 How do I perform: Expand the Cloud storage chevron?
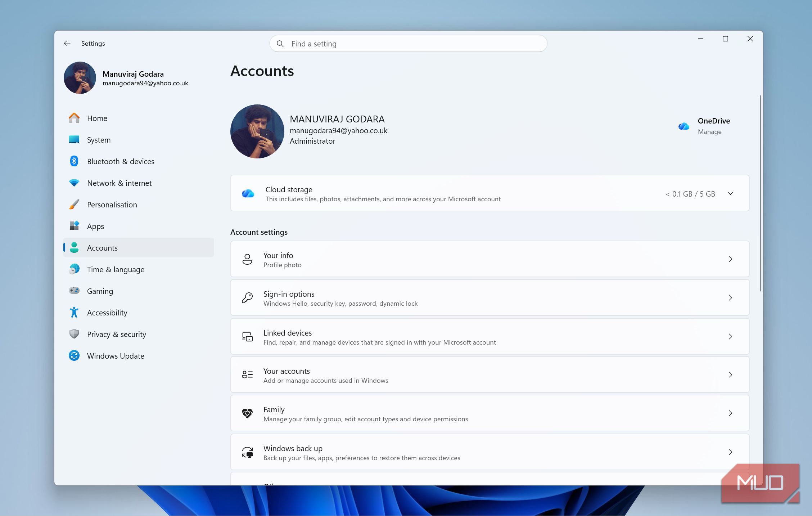click(730, 193)
